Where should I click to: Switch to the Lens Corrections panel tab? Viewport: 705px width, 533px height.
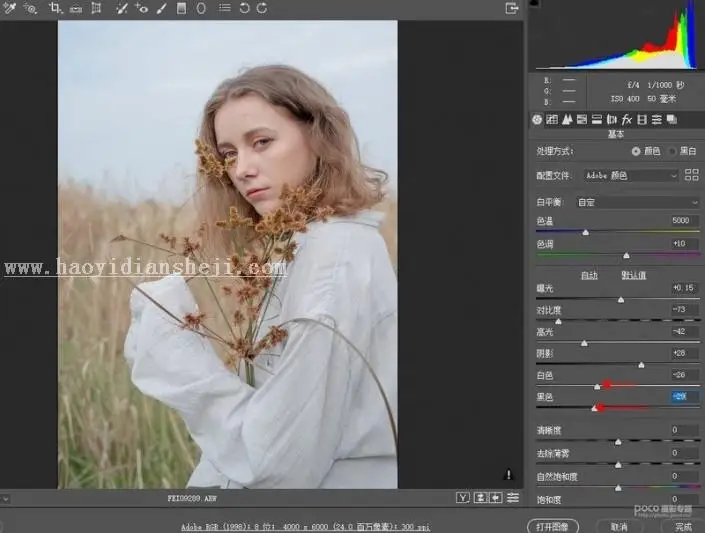tap(611, 119)
